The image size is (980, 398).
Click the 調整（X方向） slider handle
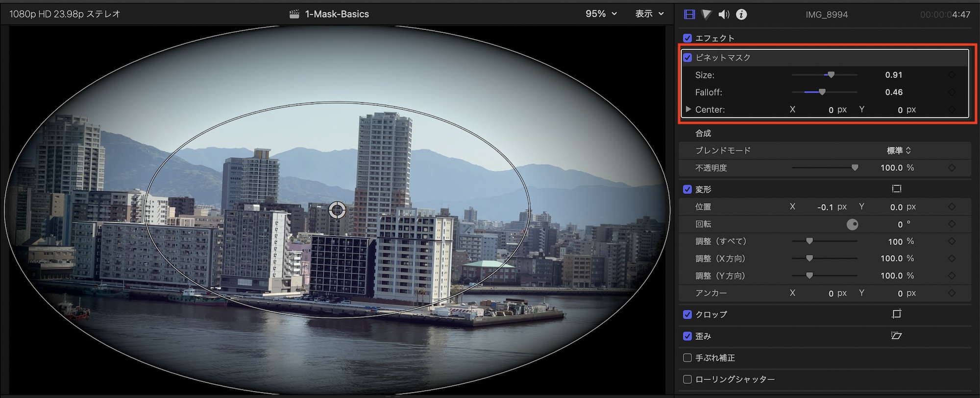tap(809, 258)
